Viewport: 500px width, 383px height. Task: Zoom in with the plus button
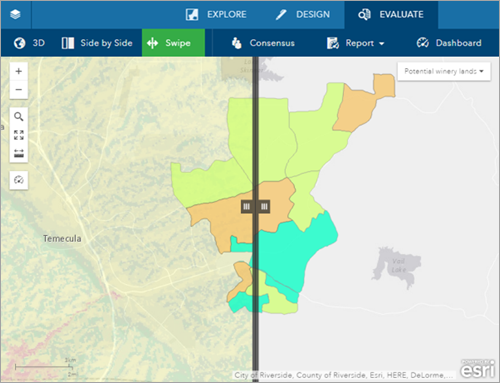(19, 71)
